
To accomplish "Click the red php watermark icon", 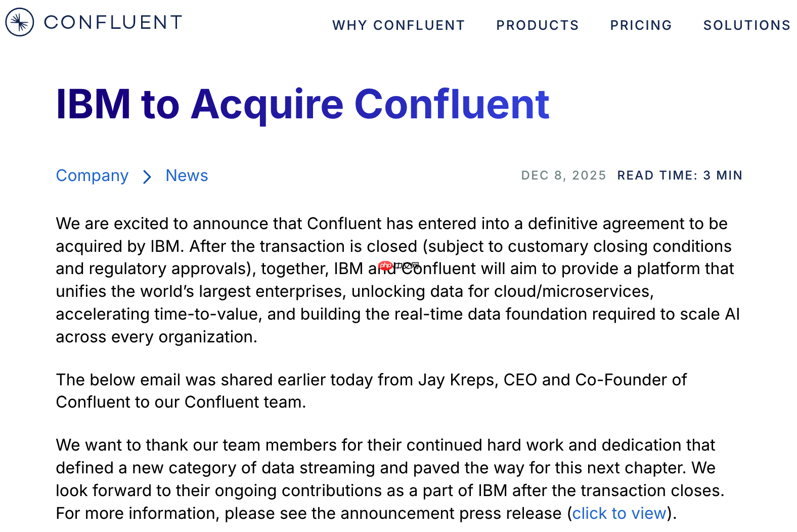I will click(x=386, y=264).
